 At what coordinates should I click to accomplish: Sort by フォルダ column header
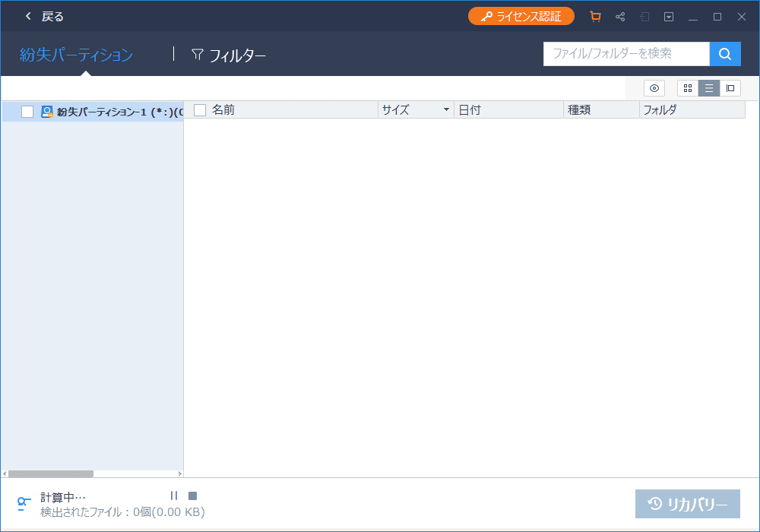[x=692, y=110]
